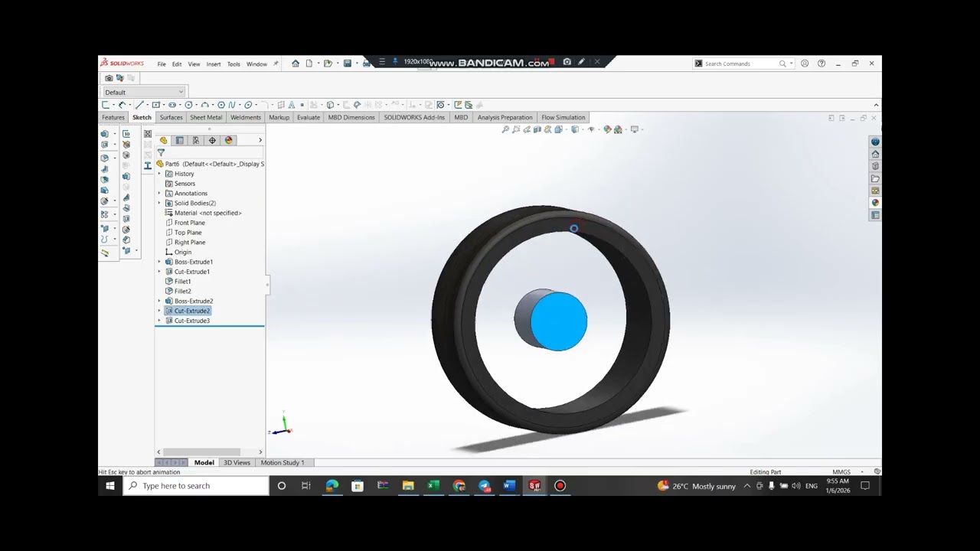Click the filter funnel in feature tree
The image size is (980, 551).
pyautogui.click(x=161, y=152)
